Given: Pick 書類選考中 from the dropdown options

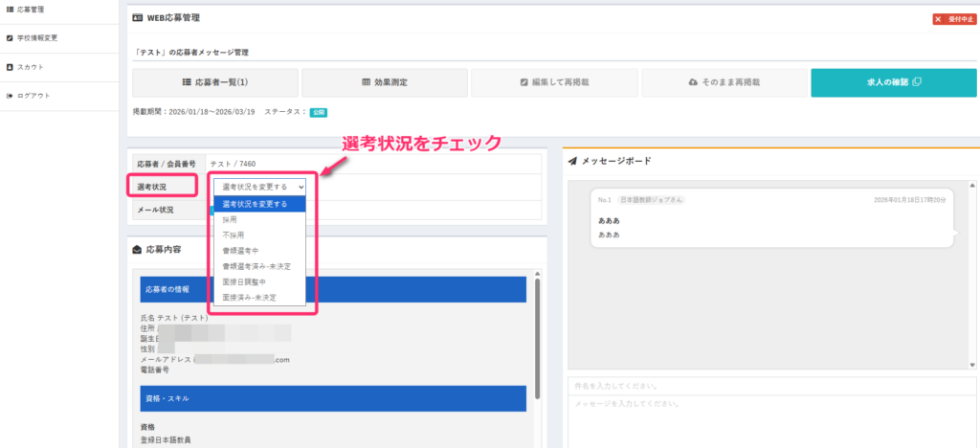Looking at the screenshot, I should tap(240, 250).
